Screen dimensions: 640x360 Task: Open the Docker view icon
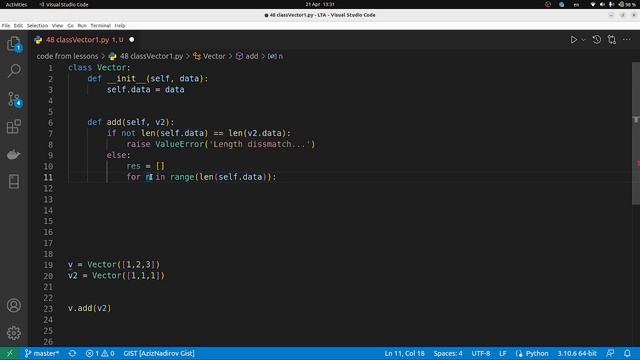pyautogui.click(x=14, y=154)
